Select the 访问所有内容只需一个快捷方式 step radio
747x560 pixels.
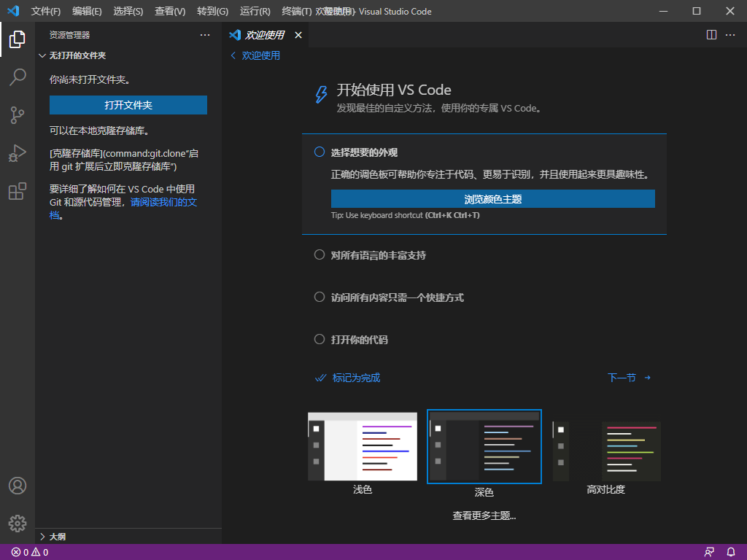[319, 297]
